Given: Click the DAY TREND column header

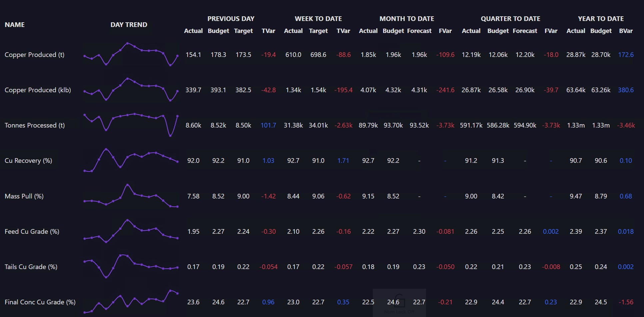Looking at the screenshot, I should point(129,25).
